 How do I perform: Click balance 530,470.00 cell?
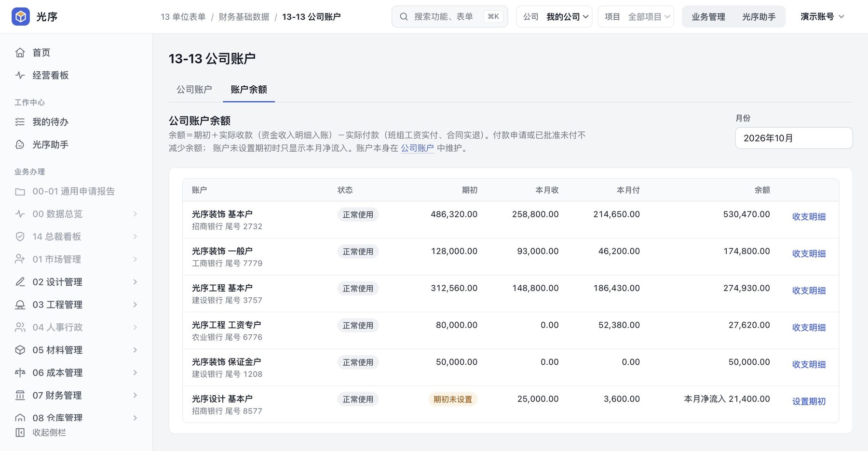746,214
